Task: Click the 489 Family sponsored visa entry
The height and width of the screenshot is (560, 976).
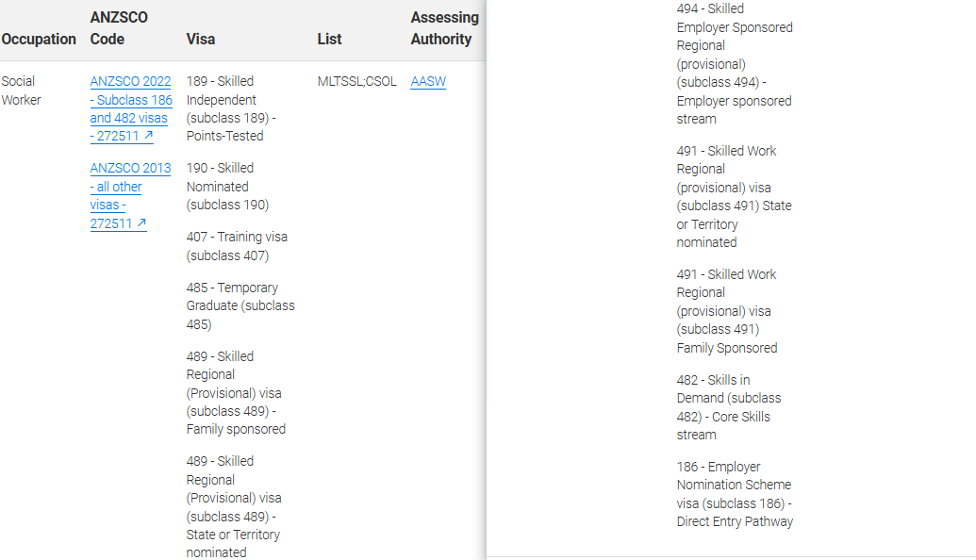Action: 236,392
